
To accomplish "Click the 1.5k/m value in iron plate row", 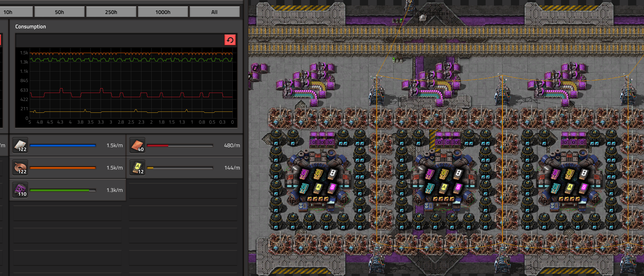I will click(115, 145).
